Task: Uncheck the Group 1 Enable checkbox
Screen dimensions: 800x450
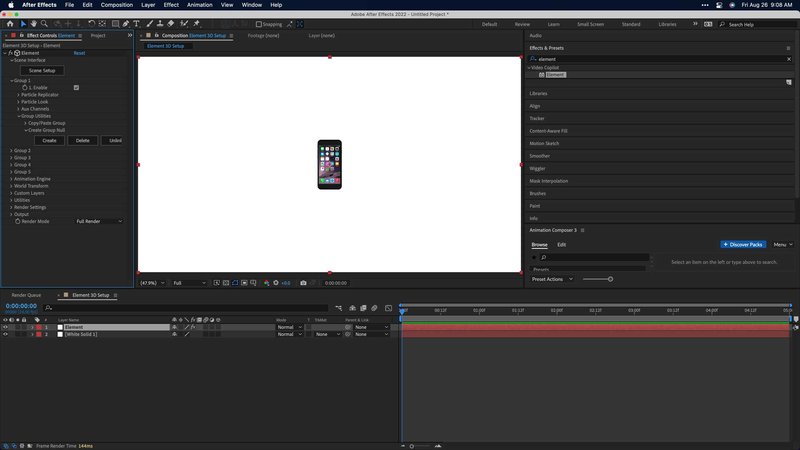Action: [76, 88]
